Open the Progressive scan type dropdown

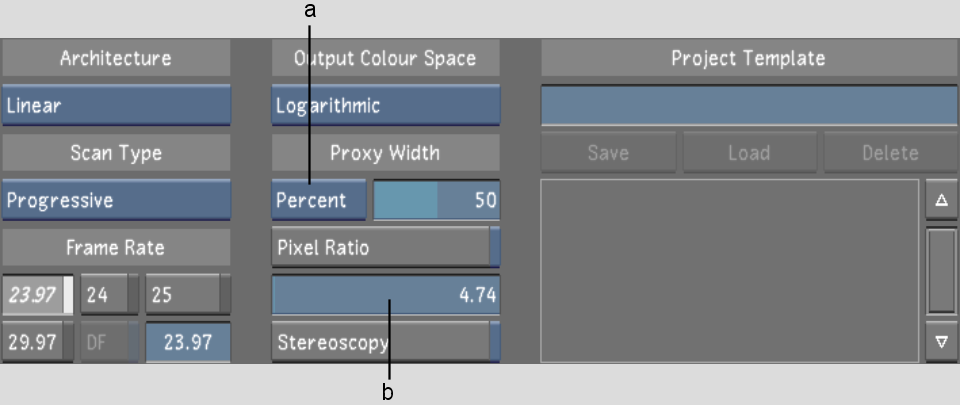[116, 200]
